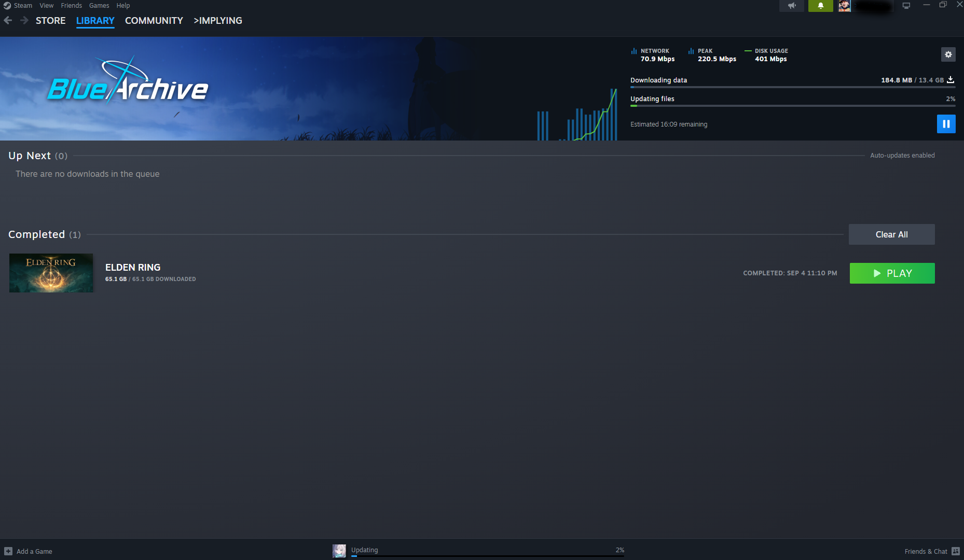
Task: Play ELDEN RING
Action: [x=892, y=273]
